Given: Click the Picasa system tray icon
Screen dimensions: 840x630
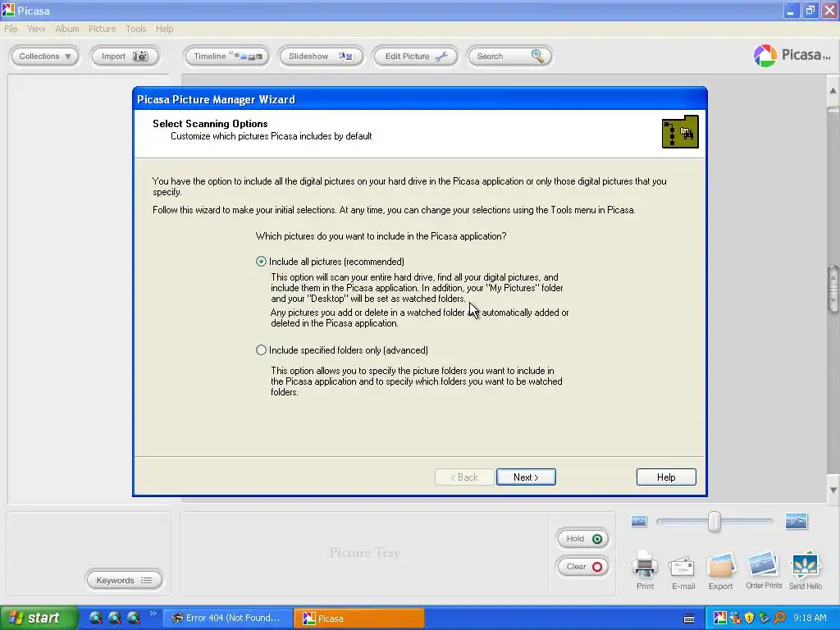Looking at the screenshot, I should coord(719,618).
